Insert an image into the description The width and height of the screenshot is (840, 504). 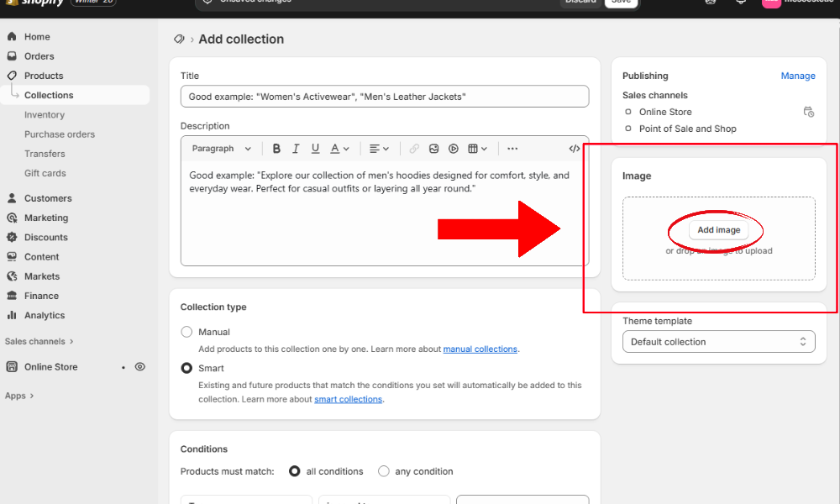click(x=433, y=149)
